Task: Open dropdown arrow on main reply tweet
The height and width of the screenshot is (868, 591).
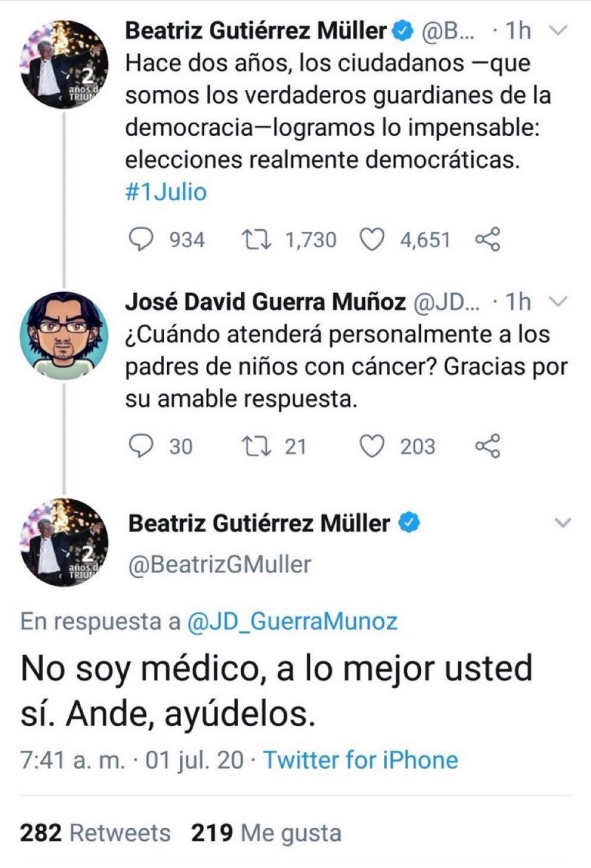Action: (563, 523)
